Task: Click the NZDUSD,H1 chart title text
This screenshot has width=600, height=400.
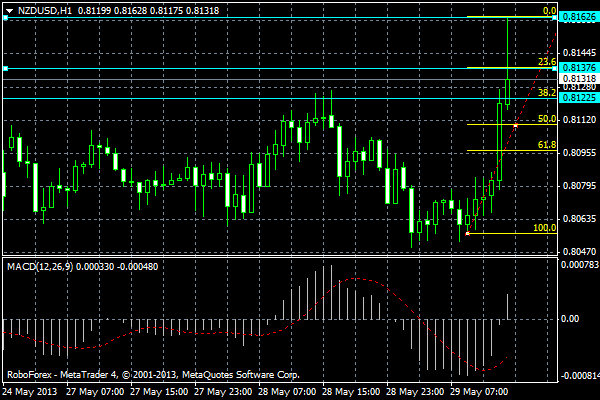Action: tap(45, 11)
